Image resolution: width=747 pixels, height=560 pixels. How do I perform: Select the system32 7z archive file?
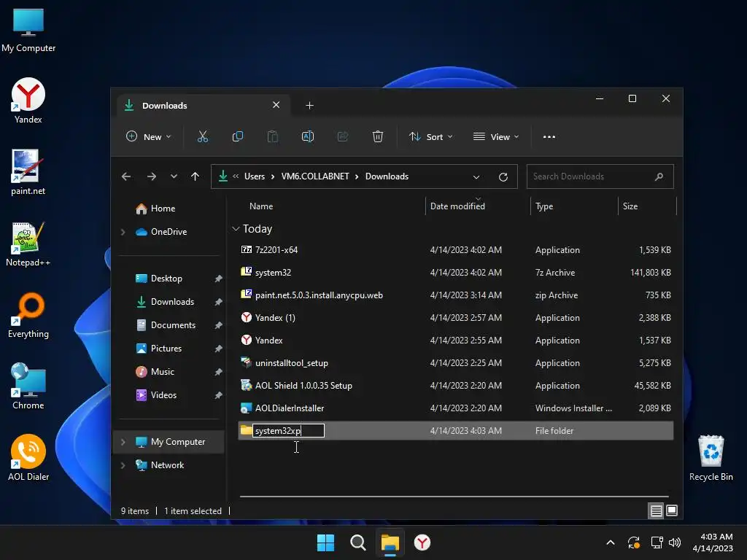(455, 273)
